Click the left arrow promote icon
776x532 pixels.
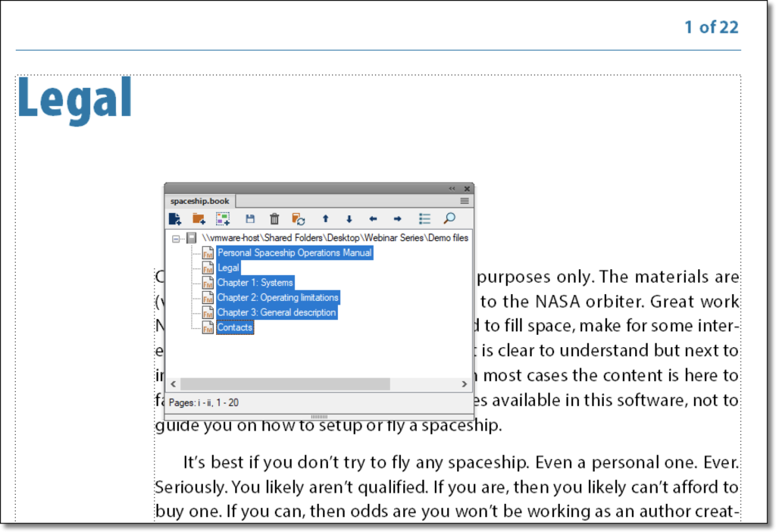point(373,219)
